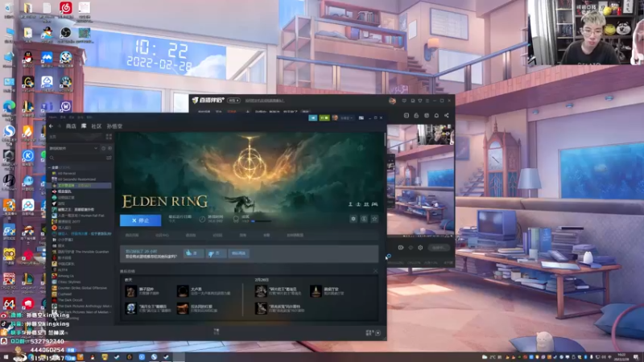The width and height of the screenshot is (644, 362).
Task: Open Elden Ring info icon
Action: 364,219
